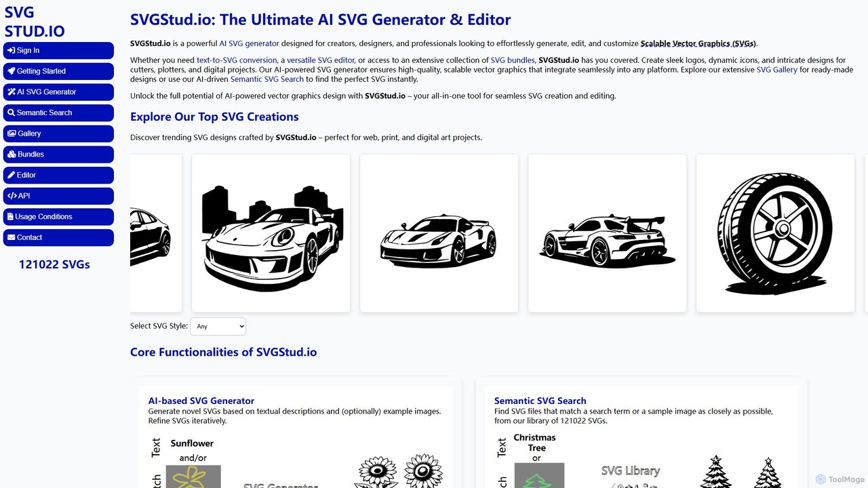Click the 'Semantic SVG Search' card heading
This screenshot has height=488, width=868.
pyautogui.click(x=540, y=401)
